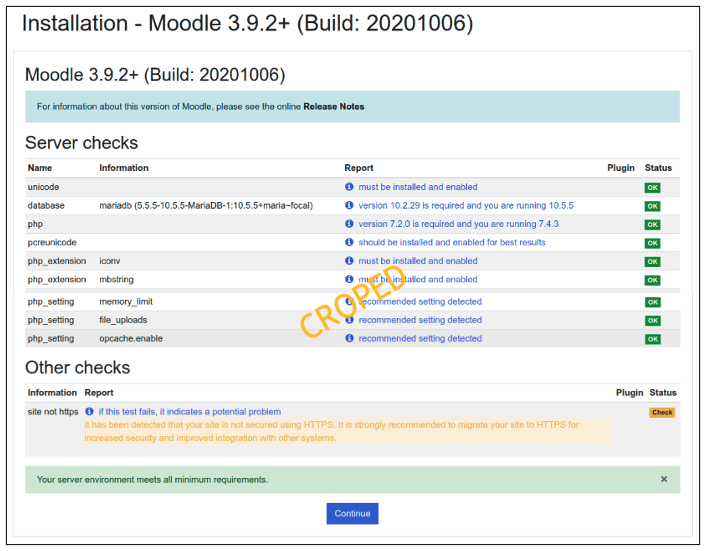Click the 'database' name cell
Viewport: 706px width, 551px height.
pos(46,205)
